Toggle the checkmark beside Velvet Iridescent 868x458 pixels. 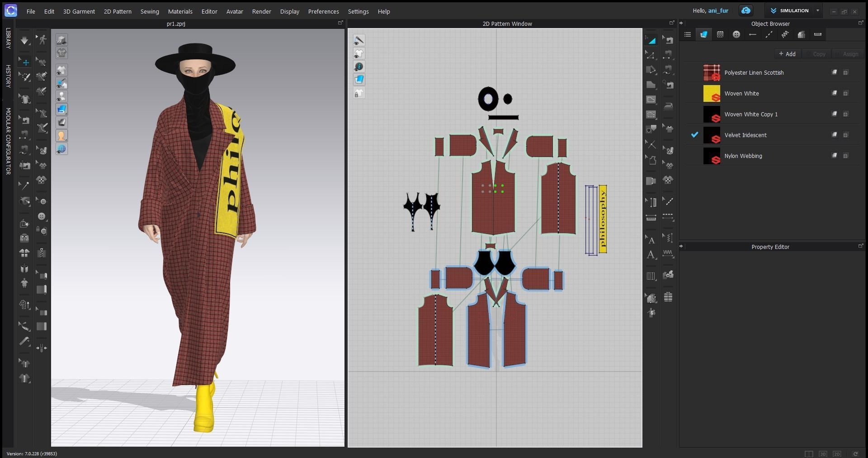[x=695, y=135]
